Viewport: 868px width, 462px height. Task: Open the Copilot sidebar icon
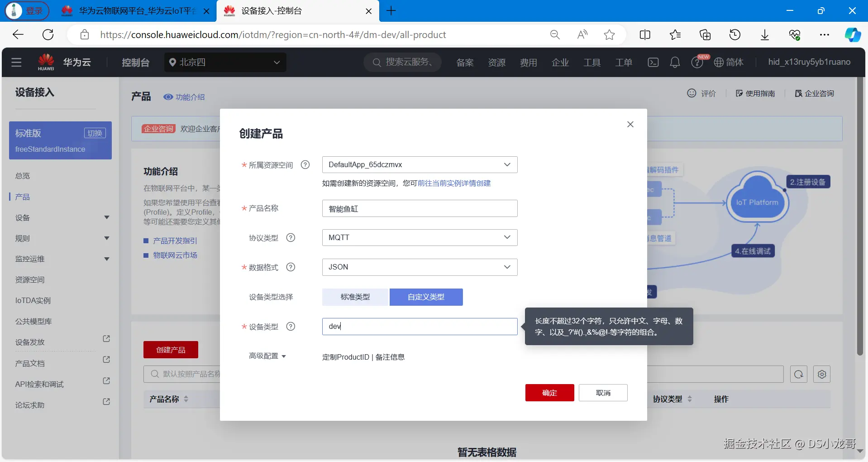pyautogui.click(x=853, y=34)
